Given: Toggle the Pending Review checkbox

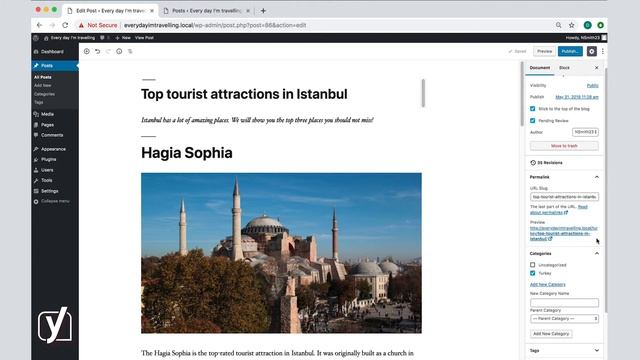Looking at the screenshot, I should pos(533,120).
